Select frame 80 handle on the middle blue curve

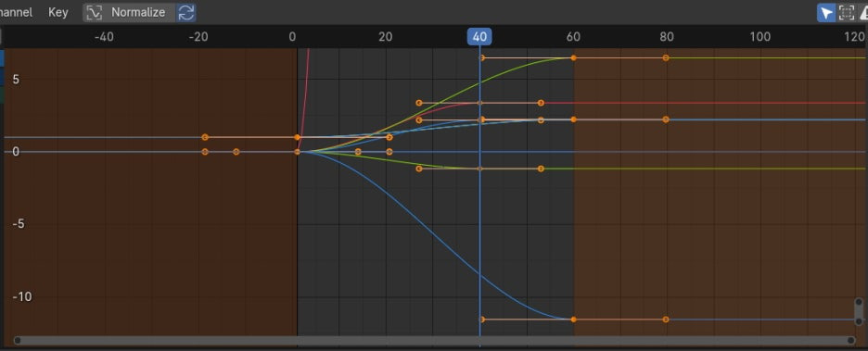pos(666,119)
